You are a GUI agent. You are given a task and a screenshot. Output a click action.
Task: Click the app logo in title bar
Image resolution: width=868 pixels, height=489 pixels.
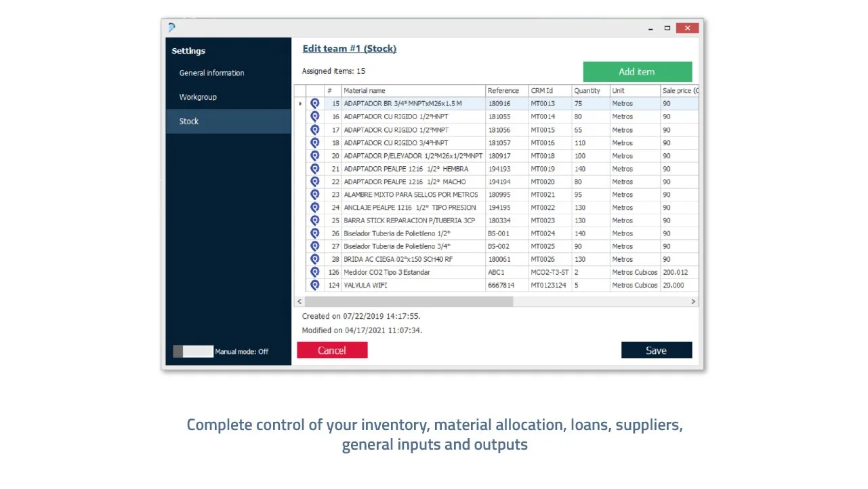(172, 28)
